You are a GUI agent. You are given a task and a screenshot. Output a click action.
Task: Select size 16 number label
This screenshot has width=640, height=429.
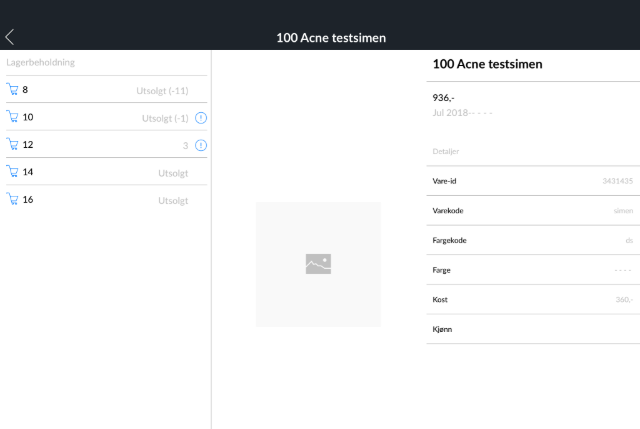28,200
